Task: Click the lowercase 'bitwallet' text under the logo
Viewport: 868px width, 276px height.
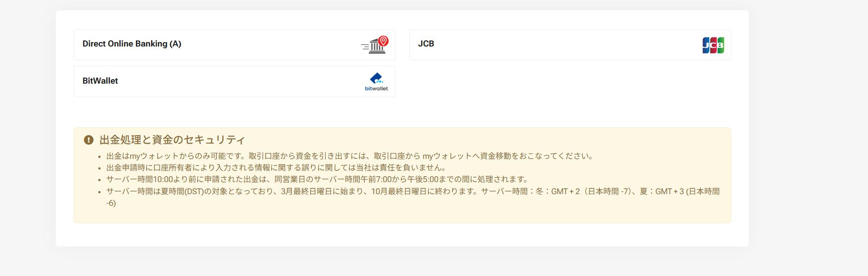Action: pos(376,89)
